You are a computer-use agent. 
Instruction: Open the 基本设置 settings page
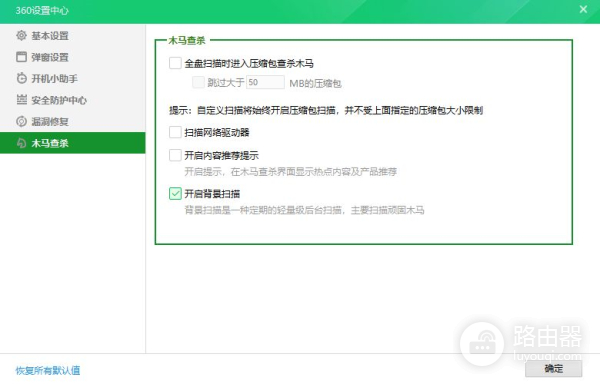(x=73, y=36)
